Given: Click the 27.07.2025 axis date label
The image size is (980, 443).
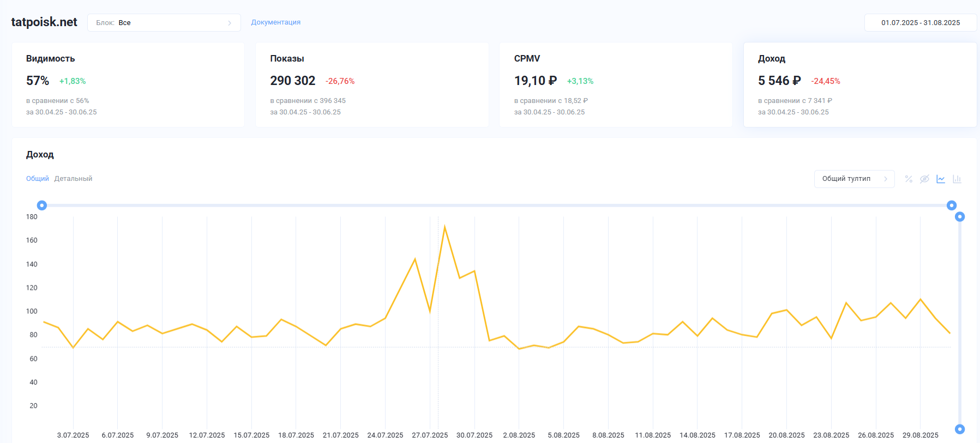Looking at the screenshot, I should [430, 435].
